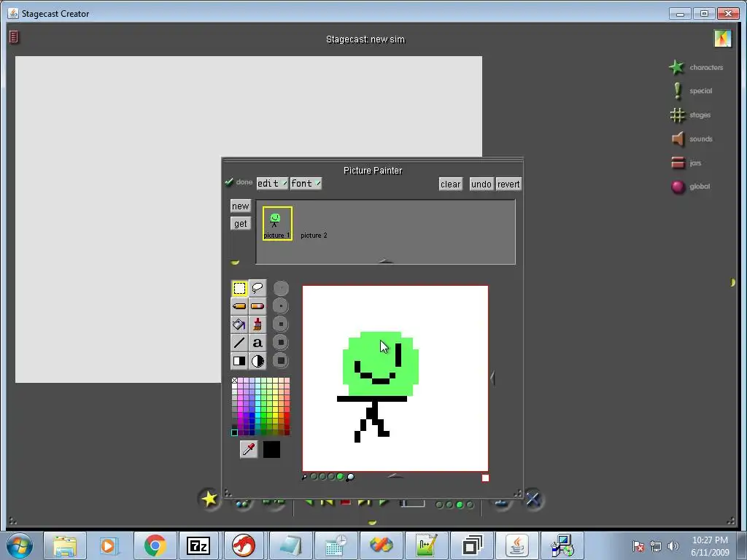Click the get picture button
747x560 pixels.
pos(240,223)
